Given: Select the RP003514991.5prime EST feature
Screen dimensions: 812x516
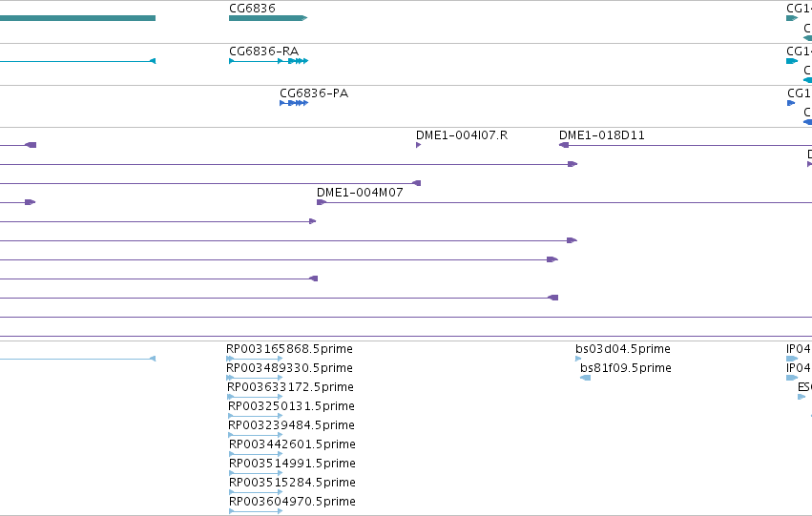Looking at the screenshot, I should tap(256, 473).
